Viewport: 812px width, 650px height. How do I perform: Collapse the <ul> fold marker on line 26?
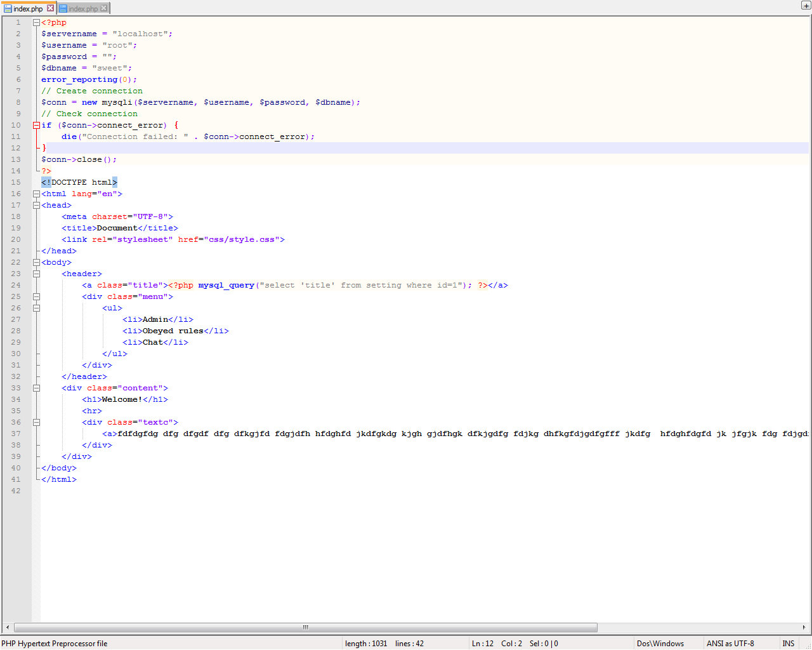36,308
